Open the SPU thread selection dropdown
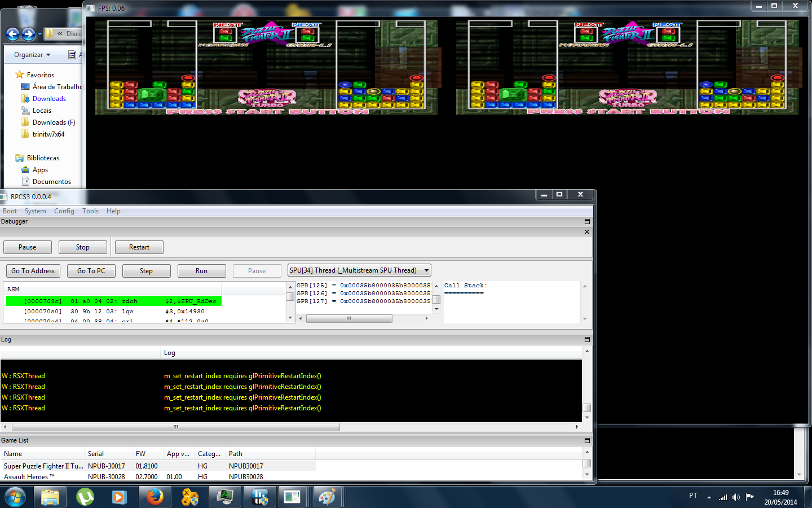The image size is (812, 508). pos(359,270)
